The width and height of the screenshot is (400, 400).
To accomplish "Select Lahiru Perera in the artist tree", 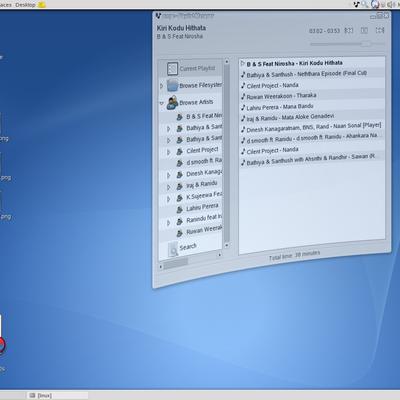I will [x=202, y=208].
